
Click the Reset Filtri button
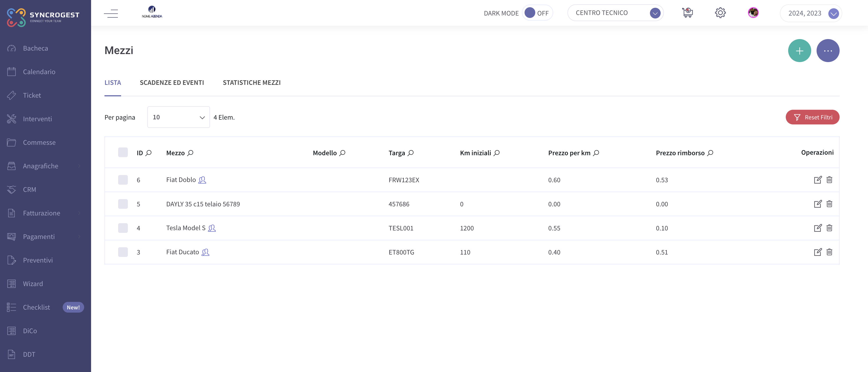pyautogui.click(x=812, y=117)
